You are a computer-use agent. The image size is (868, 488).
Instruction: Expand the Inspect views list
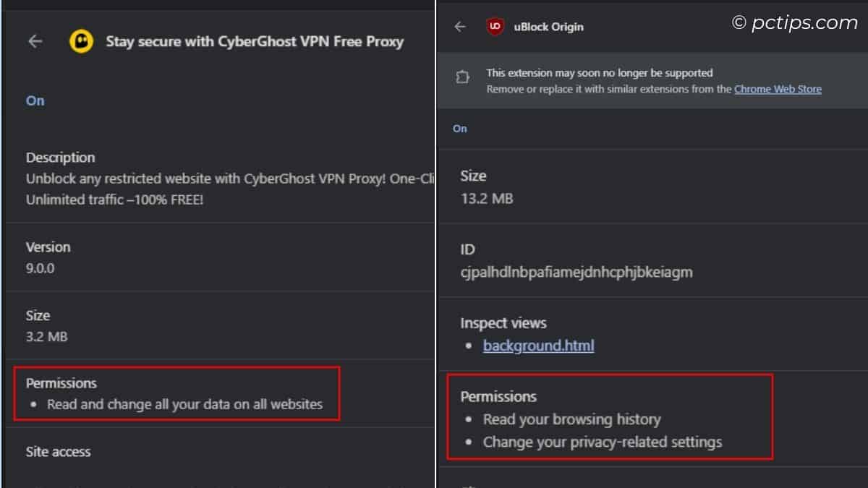pyautogui.click(x=503, y=322)
